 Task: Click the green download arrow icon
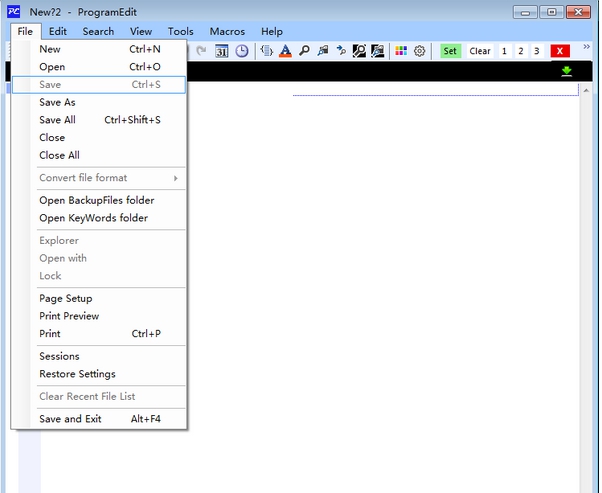[x=567, y=71]
